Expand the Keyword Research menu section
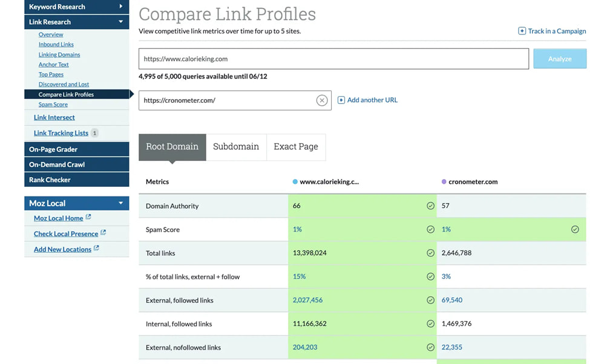 (121, 7)
